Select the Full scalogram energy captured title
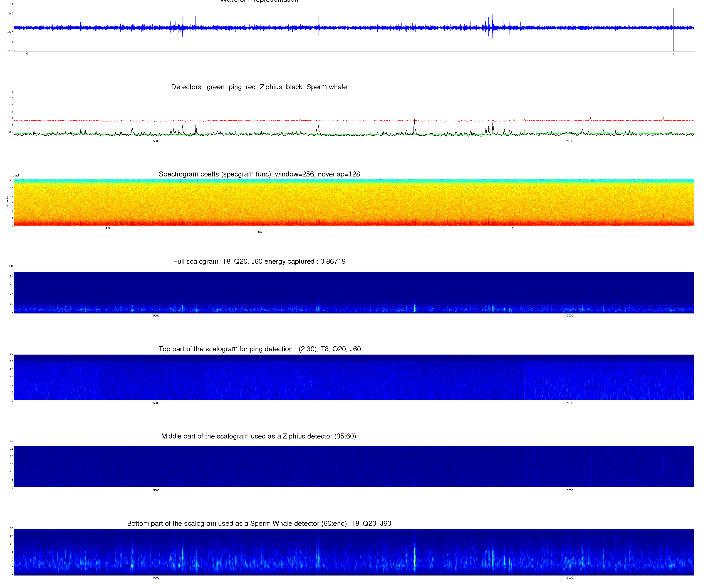The height and width of the screenshot is (588, 708). [259, 261]
